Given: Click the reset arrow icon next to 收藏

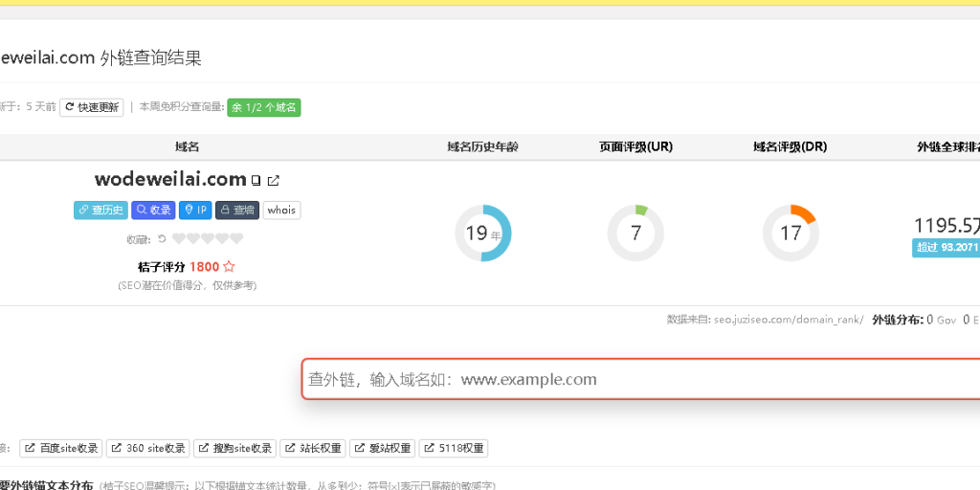Looking at the screenshot, I should pyautogui.click(x=162, y=238).
